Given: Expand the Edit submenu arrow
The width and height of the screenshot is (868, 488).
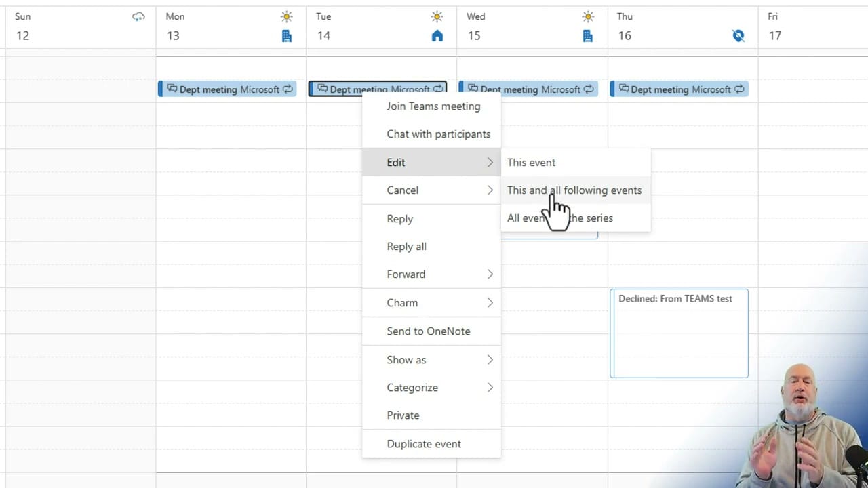Looking at the screenshot, I should coord(490,162).
